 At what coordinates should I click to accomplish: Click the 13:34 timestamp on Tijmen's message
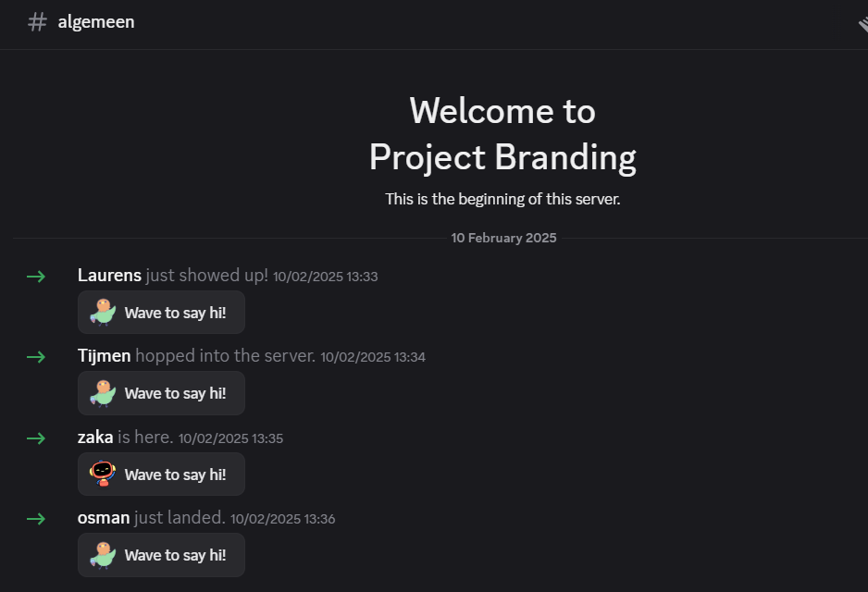pyautogui.click(x=373, y=357)
